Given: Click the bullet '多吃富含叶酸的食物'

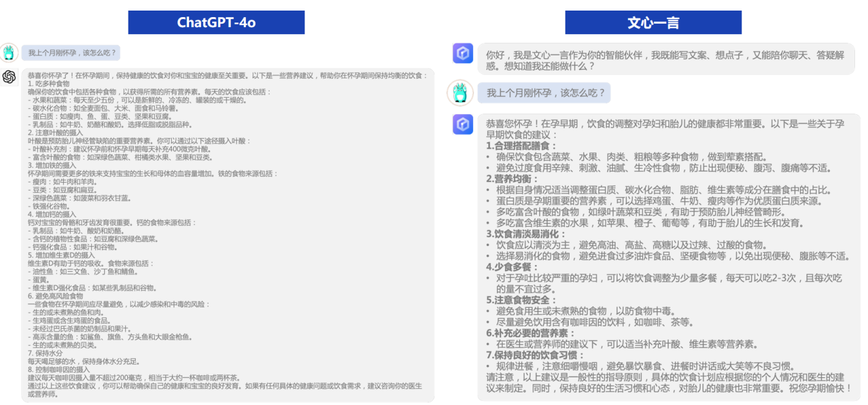Looking at the screenshot, I should pyautogui.click(x=636, y=212).
